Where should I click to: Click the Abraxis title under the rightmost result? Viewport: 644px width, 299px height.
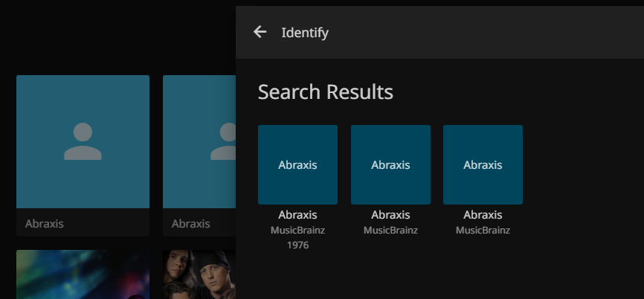click(483, 215)
